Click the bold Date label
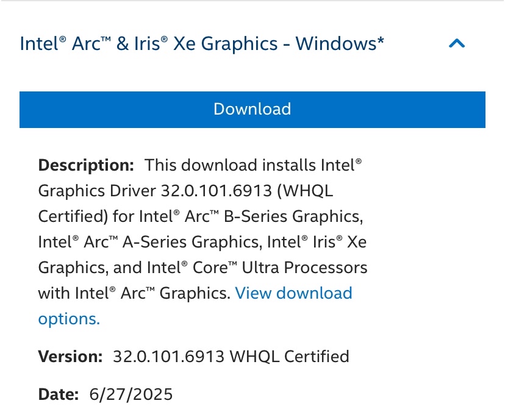The image size is (505, 420). [x=59, y=394]
